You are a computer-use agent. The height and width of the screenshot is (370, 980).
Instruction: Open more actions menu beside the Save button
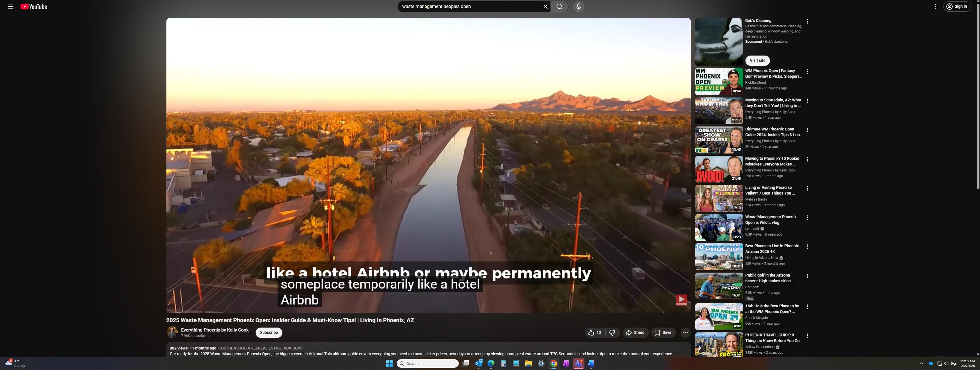pos(685,333)
